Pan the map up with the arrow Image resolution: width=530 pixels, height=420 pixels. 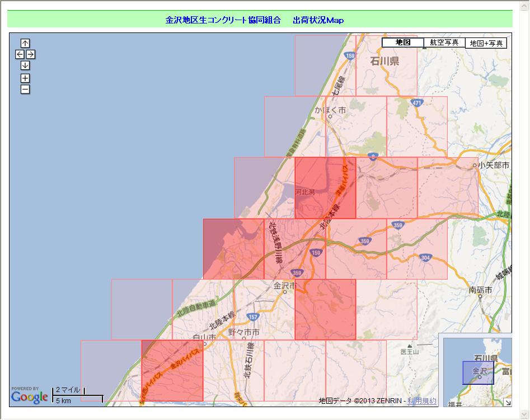click(25, 43)
